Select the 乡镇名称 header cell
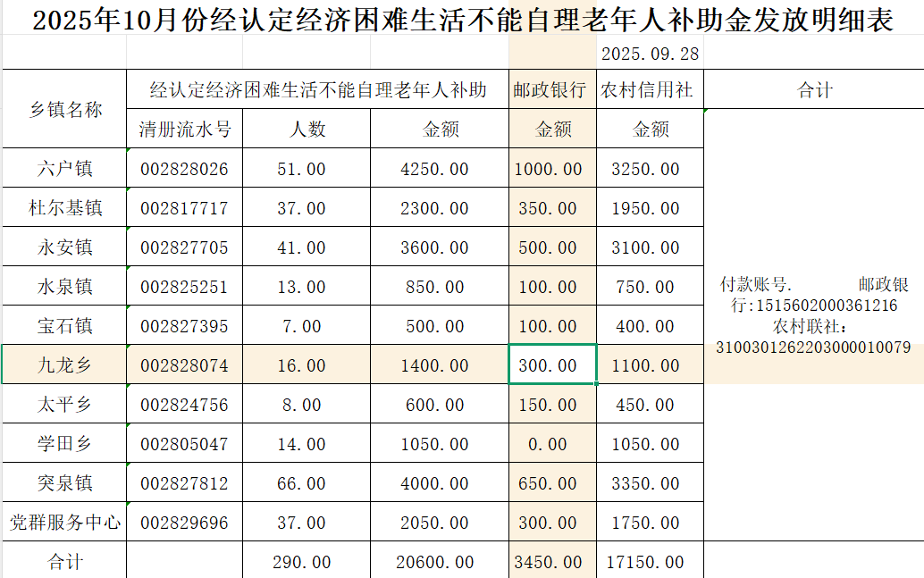 coord(65,110)
